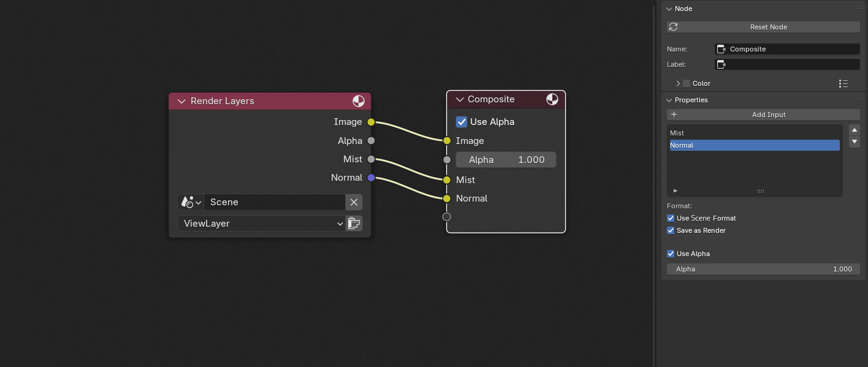The image size is (868, 367).
Task: Click the Scene name field on Render Layers
Action: coord(275,202)
